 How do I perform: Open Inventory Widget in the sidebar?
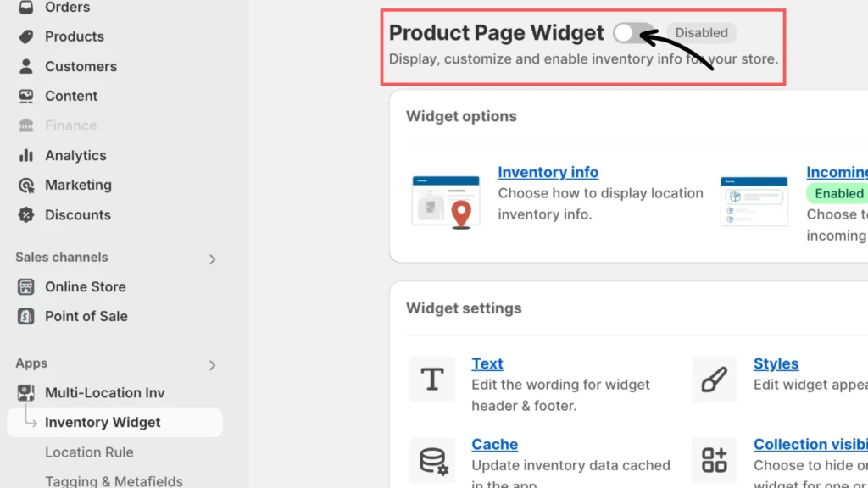point(103,422)
